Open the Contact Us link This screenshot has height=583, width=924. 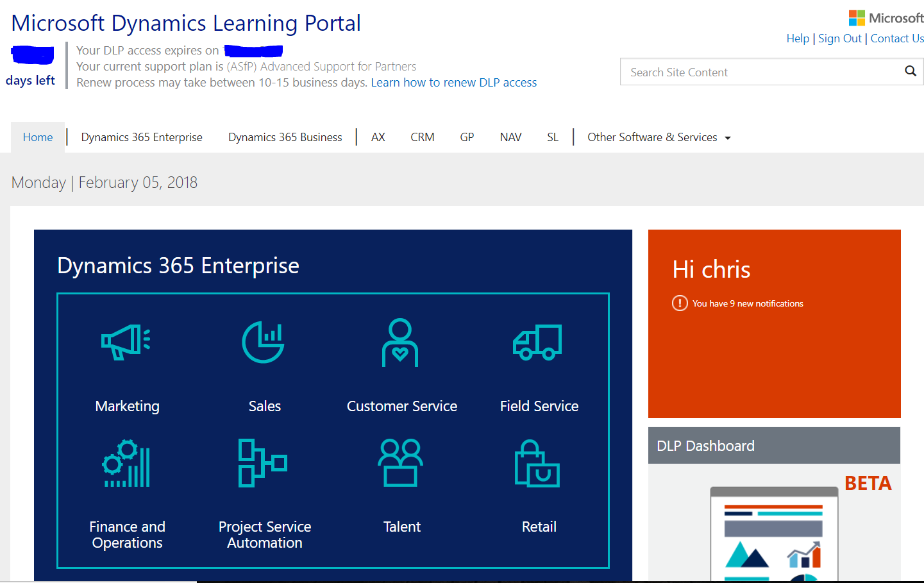897,38
